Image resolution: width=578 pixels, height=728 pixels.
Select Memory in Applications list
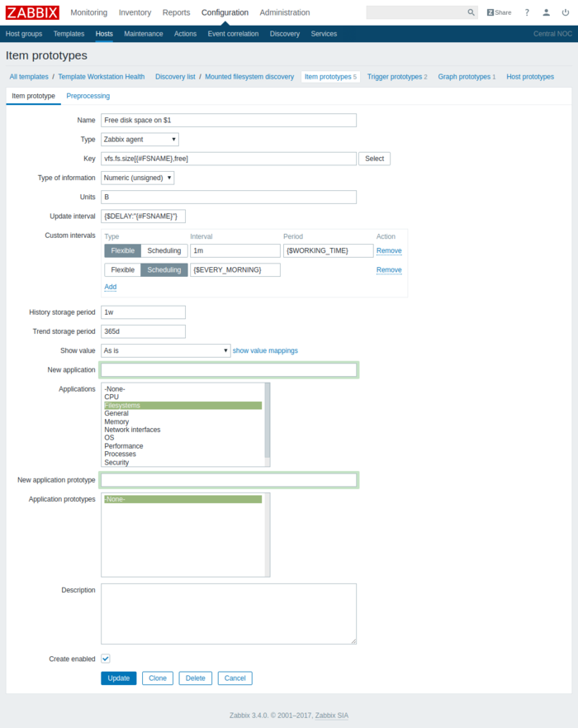tap(182, 421)
